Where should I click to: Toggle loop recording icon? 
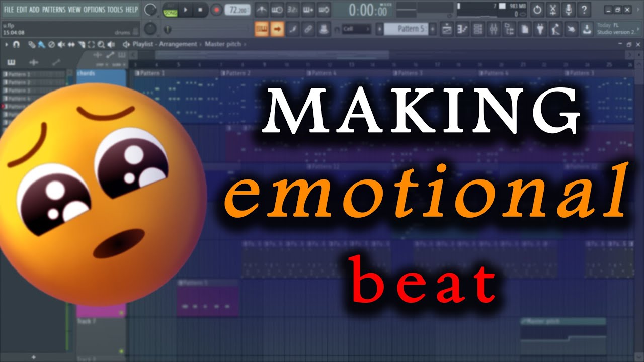click(325, 10)
